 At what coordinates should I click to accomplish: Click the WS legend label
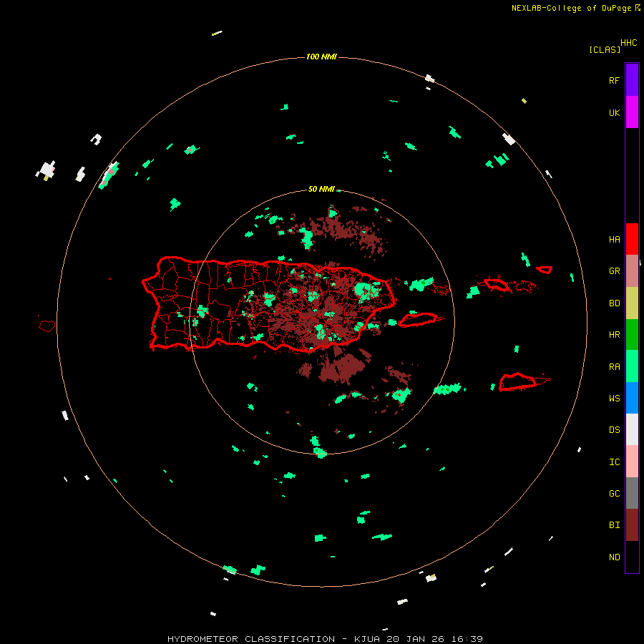coord(614,399)
